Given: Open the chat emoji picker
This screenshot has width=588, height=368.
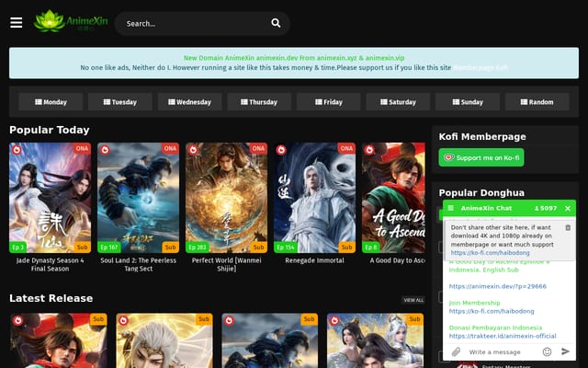Looking at the screenshot, I should tap(547, 351).
